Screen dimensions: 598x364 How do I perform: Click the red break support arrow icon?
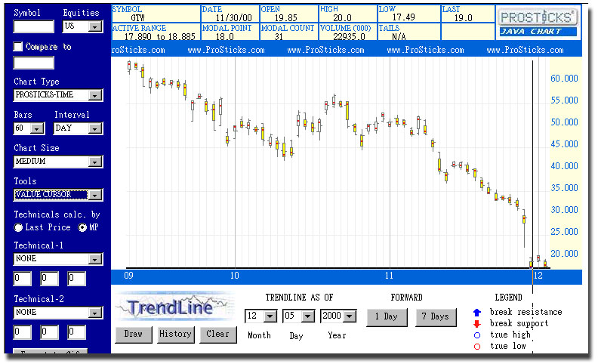click(476, 323)
